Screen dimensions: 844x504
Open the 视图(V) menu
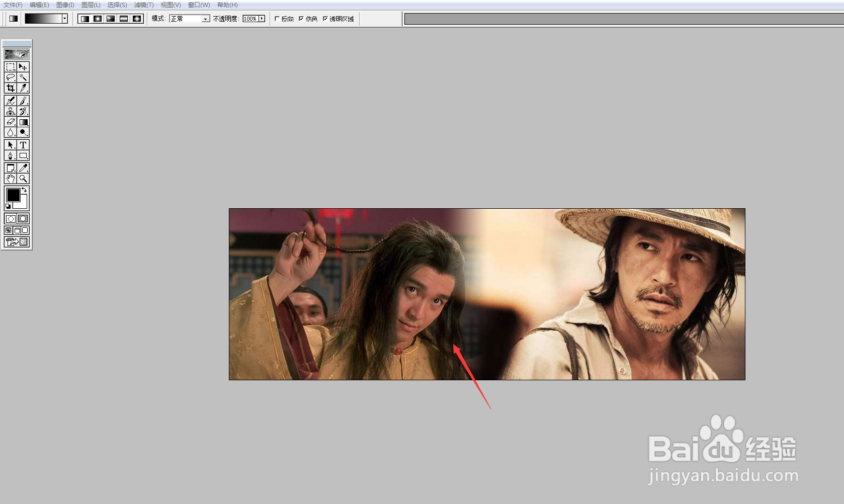(x=171, y=5)
